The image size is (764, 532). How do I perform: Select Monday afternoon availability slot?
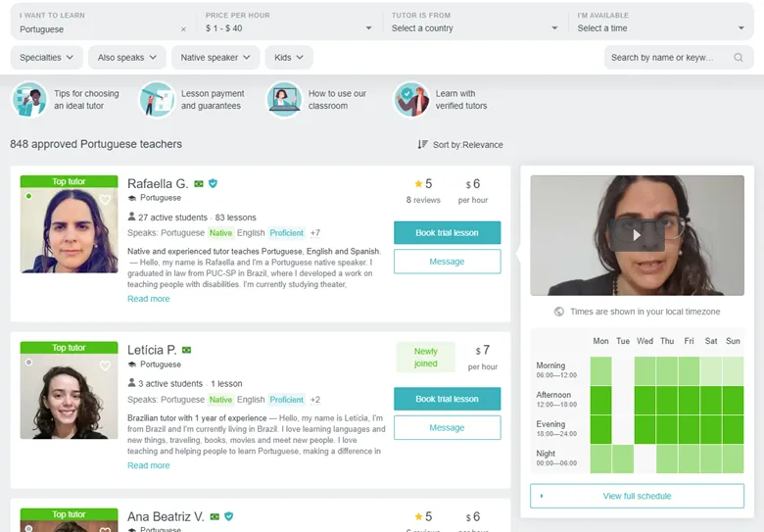tap(600, 401)
